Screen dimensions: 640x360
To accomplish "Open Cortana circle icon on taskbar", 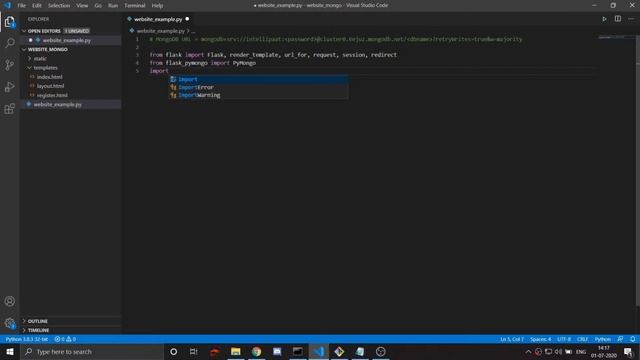I will (x=173, y=351).
